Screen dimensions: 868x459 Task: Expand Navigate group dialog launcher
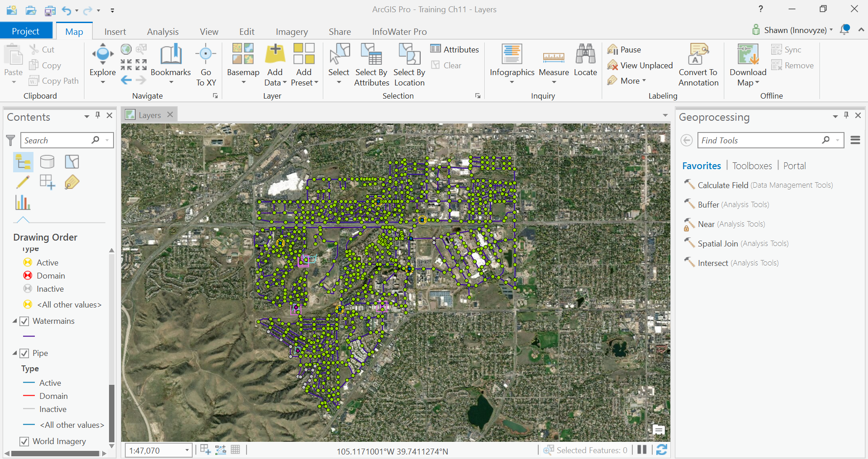coord(215,96)
